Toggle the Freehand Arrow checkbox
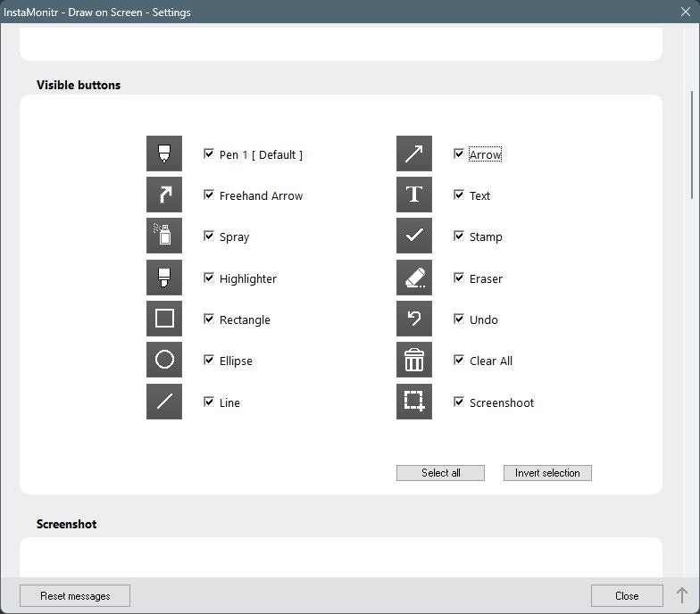This screenshot has width=700, height=614. point(209,195)
